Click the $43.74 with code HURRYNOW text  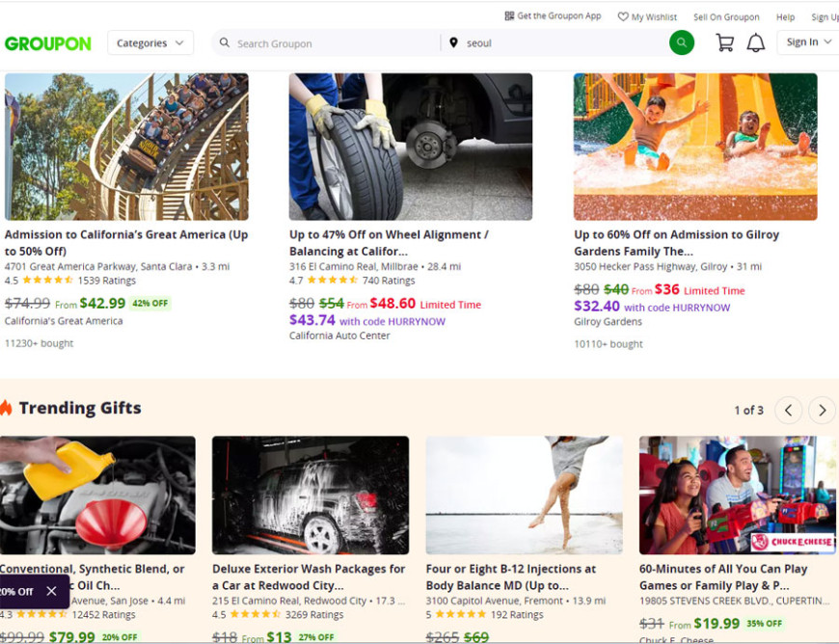(x=367, y=320)
